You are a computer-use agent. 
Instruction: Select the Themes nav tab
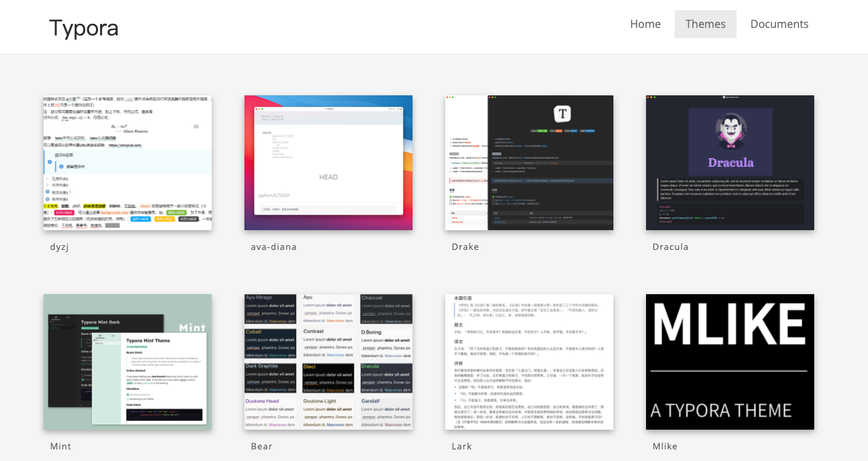pos(705,24)
